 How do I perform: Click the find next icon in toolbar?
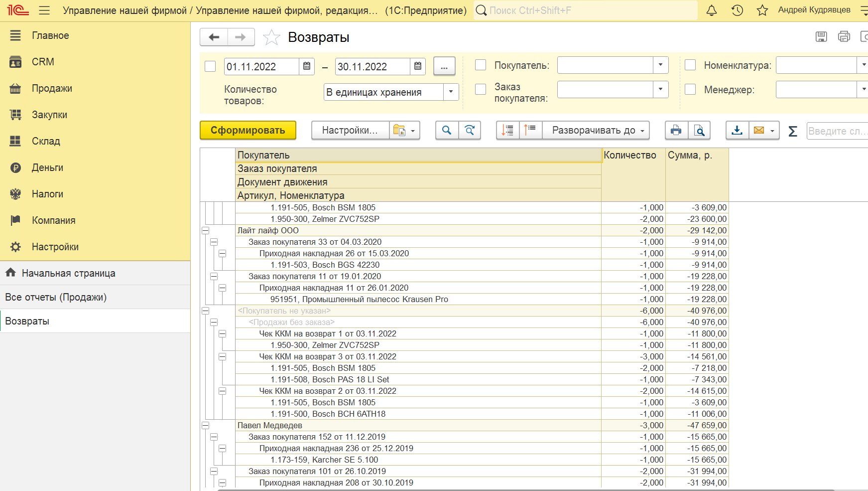(470, 130)
